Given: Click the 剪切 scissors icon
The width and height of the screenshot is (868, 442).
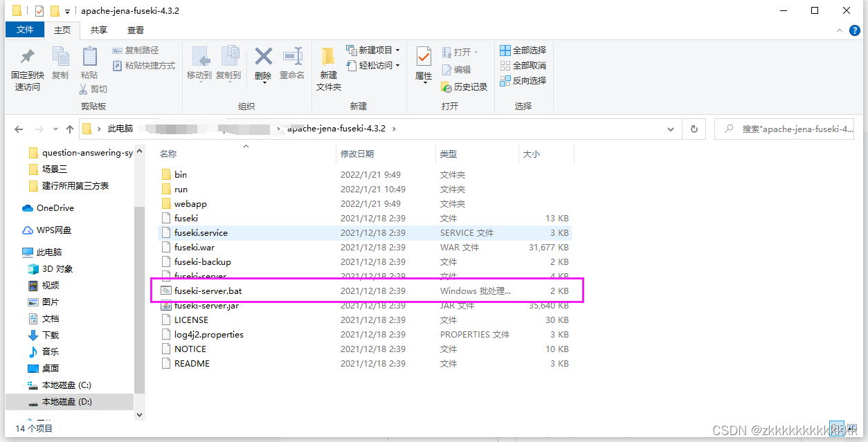Looking at the screenshot, I should click(84, 89).
